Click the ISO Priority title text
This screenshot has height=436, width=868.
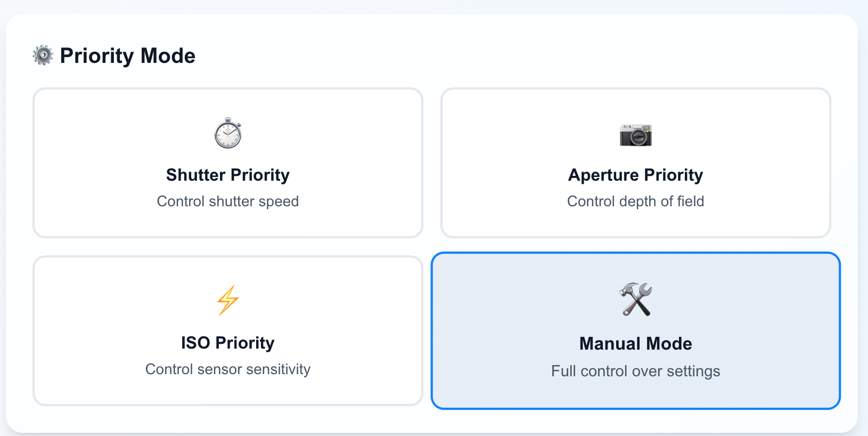tap(228, 343)
